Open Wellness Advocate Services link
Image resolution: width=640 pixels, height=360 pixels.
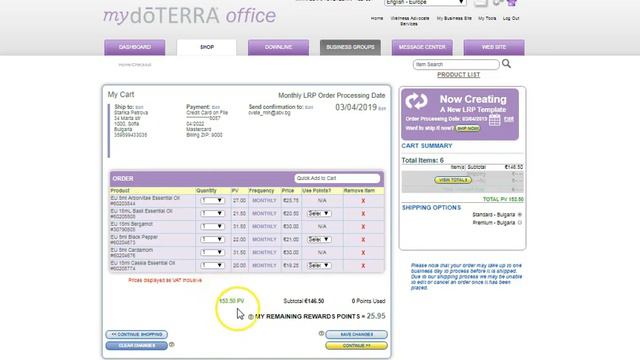click(409, 21)
